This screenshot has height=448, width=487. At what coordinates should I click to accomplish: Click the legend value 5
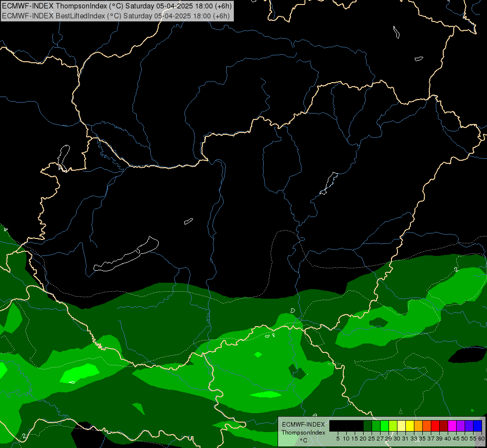pyautogui.click(x=338, y=439)
